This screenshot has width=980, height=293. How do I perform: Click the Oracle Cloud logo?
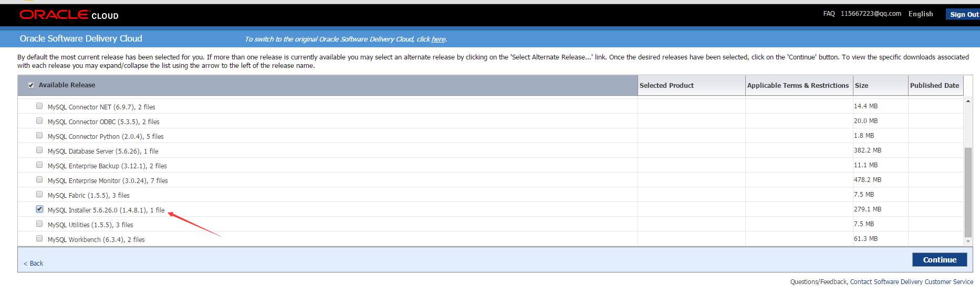pos(69,15)
